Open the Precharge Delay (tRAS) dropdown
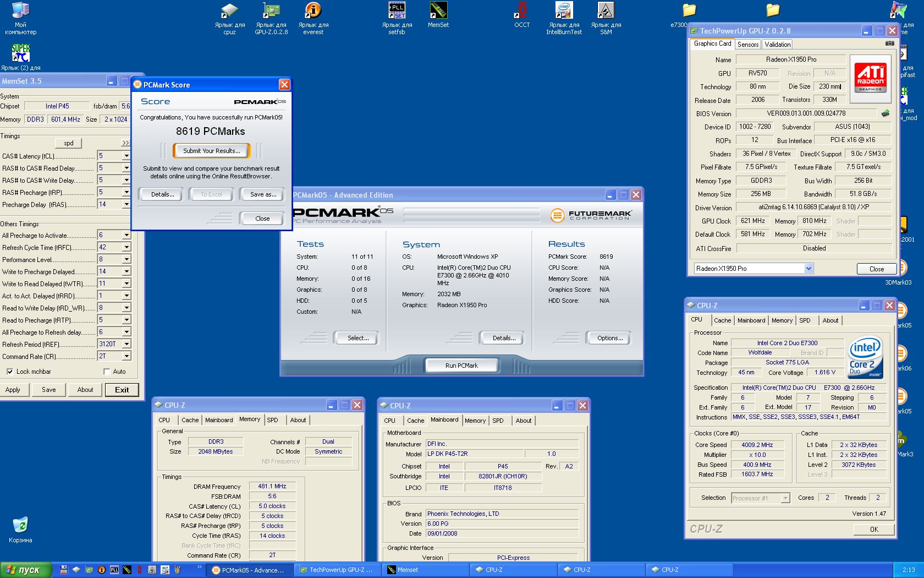 coord(126,204)
